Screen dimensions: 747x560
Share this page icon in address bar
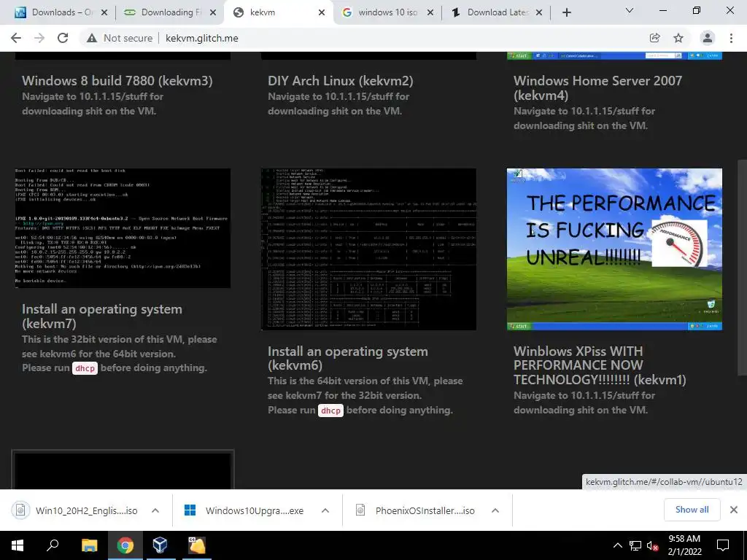[654, 38]
